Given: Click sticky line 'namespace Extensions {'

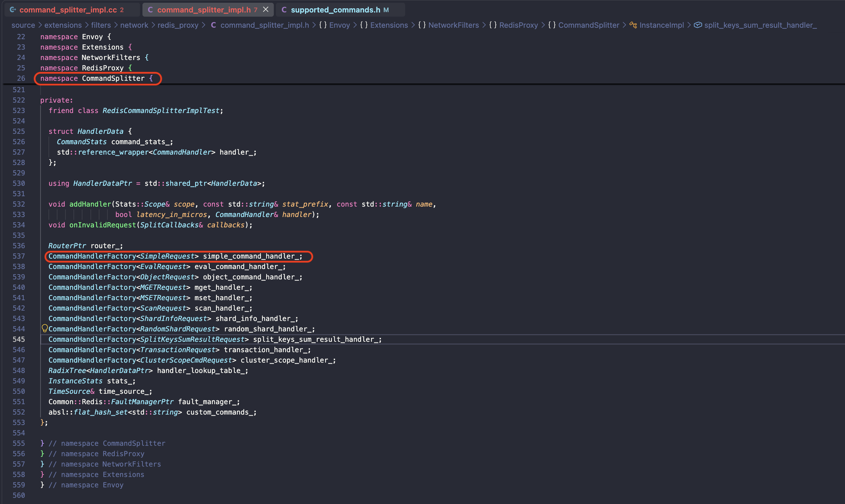Looking at the screenshot, I should [86, 47].
